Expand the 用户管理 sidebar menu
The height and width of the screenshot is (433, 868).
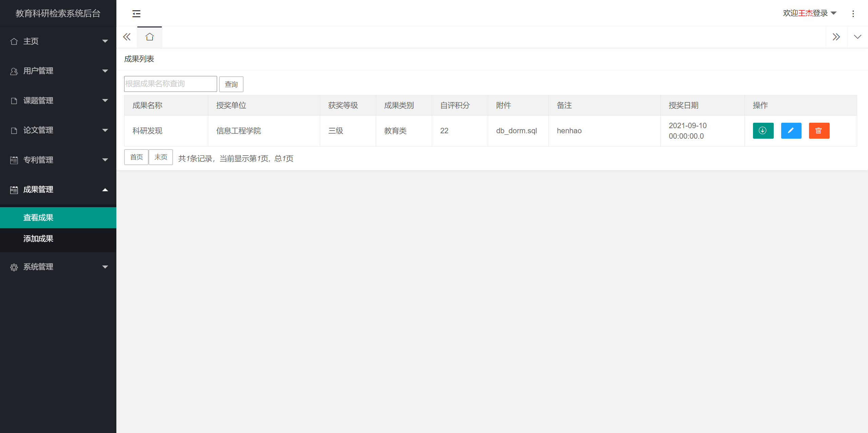(x=58, y=71)
